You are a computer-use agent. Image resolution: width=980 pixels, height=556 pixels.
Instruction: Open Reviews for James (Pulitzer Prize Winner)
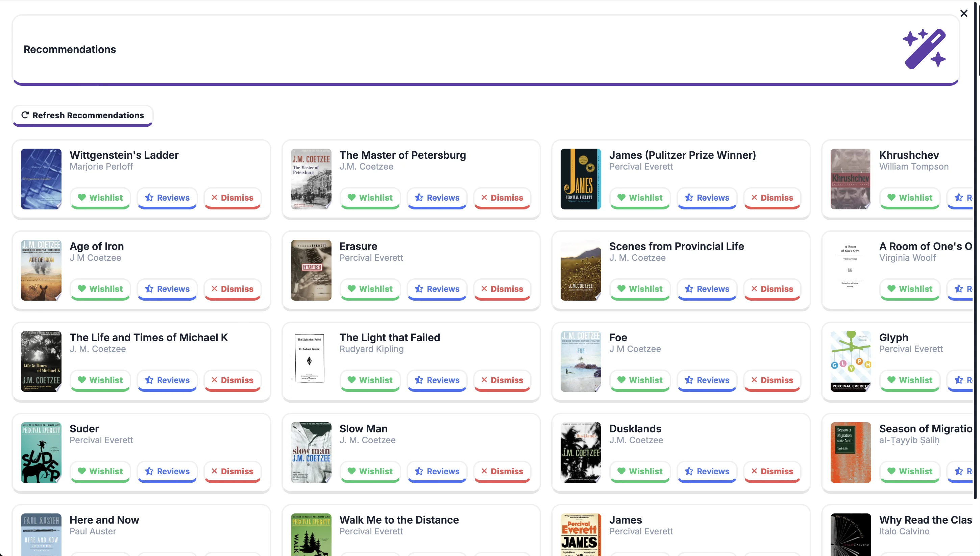707,198
